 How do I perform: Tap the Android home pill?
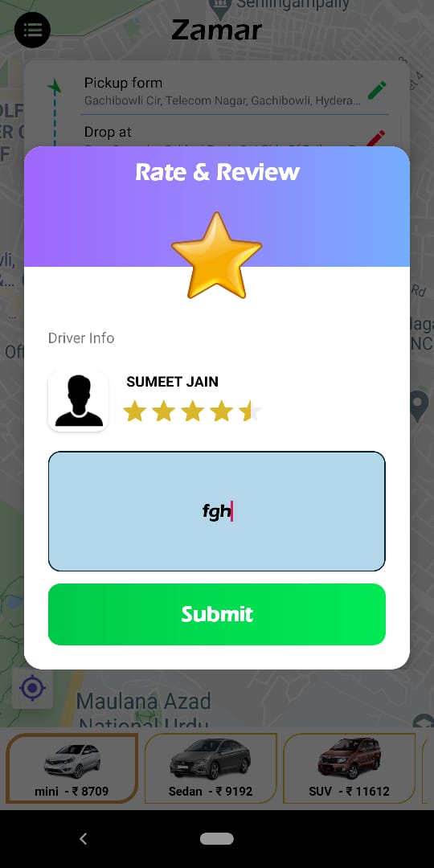point(217,838)
